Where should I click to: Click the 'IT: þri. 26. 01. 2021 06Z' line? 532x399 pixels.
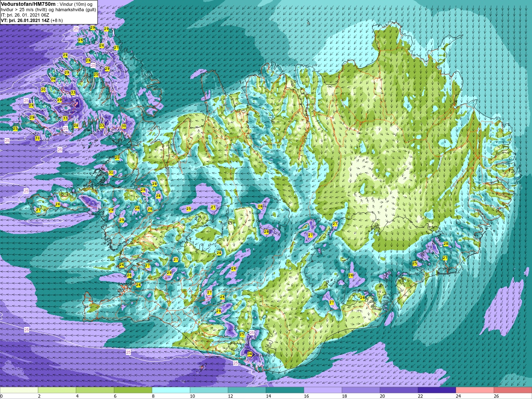(26, 15)
